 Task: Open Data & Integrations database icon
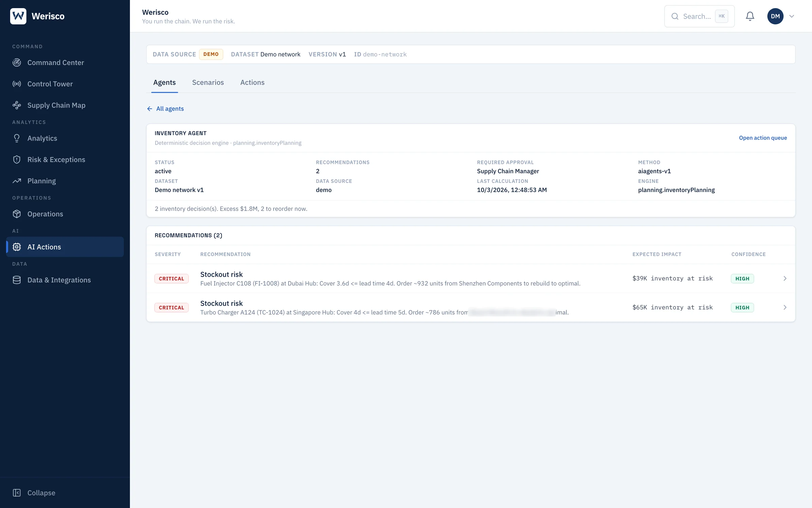tap(17, 280)
